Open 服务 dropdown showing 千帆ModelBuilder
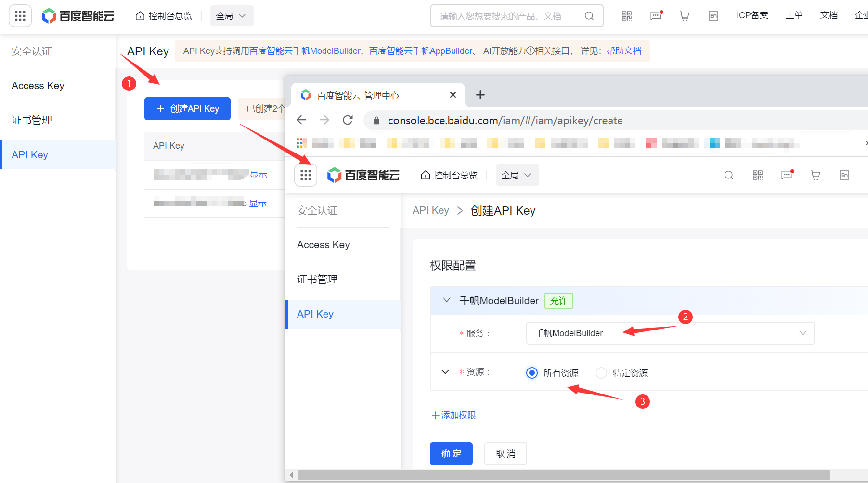 click(670, 333)
